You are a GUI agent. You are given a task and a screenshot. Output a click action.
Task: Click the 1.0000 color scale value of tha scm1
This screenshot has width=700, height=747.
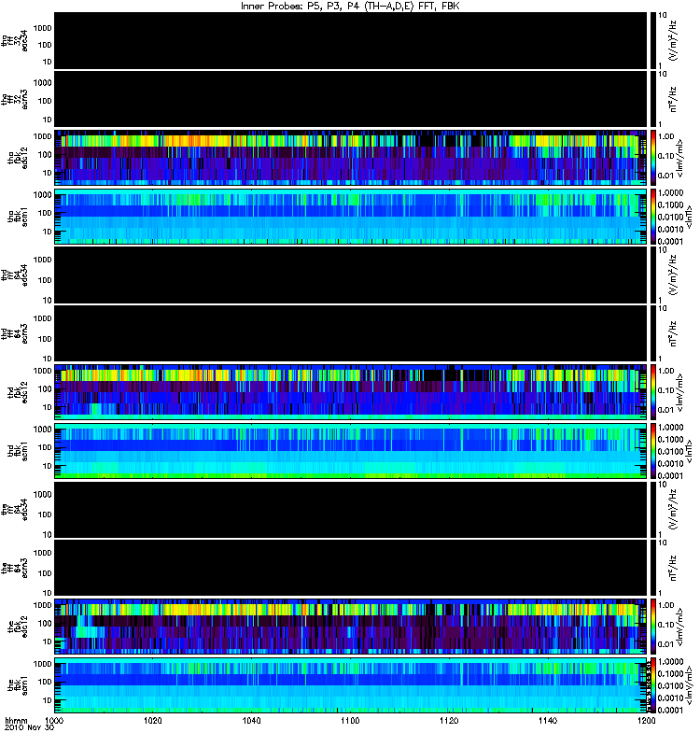click(670, 193)
